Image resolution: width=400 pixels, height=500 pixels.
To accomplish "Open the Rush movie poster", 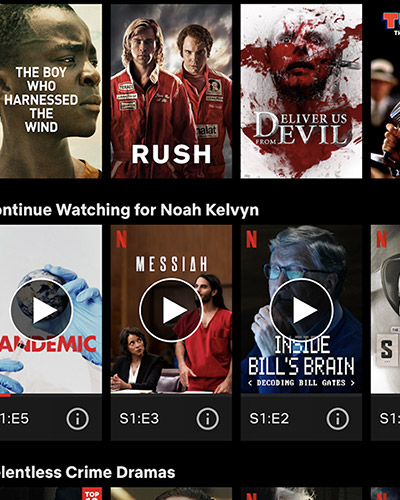I will coord(171,91).
